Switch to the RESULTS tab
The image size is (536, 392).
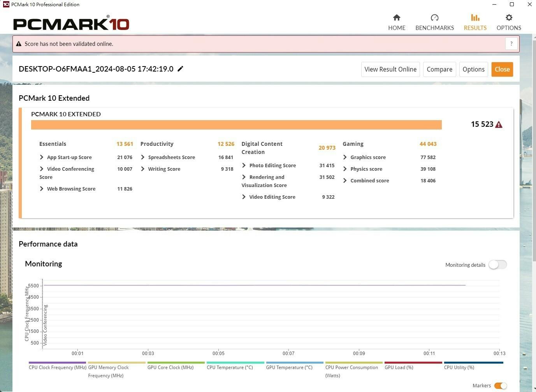tap(475, 23)
